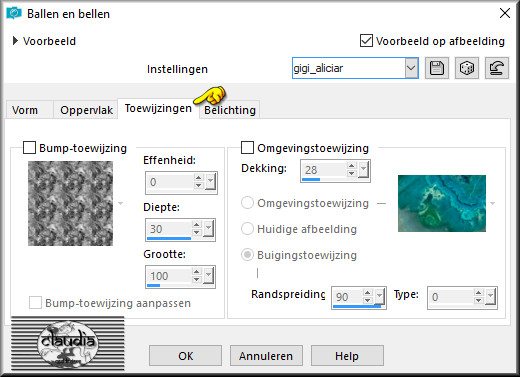Screen dimensions: 520x377
Task: Click the Ballen en bellen title icon
Action: coord(14,13)
